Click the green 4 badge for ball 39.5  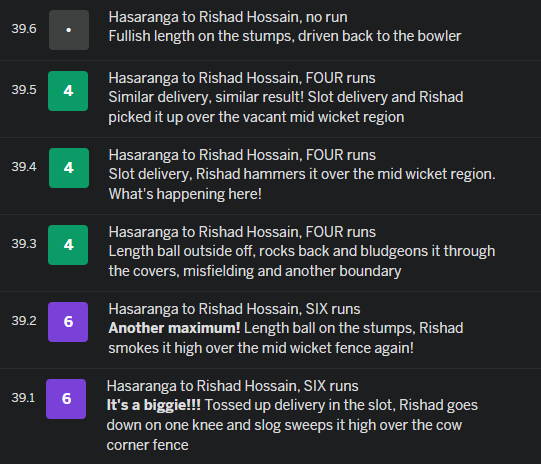pyautogui.click(x=68, y=91)
